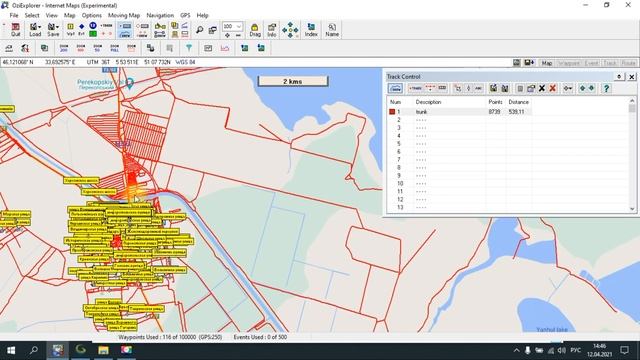Close the Track Control panel
This screenshot has width=640, height=360.
(x=631, y=77)
